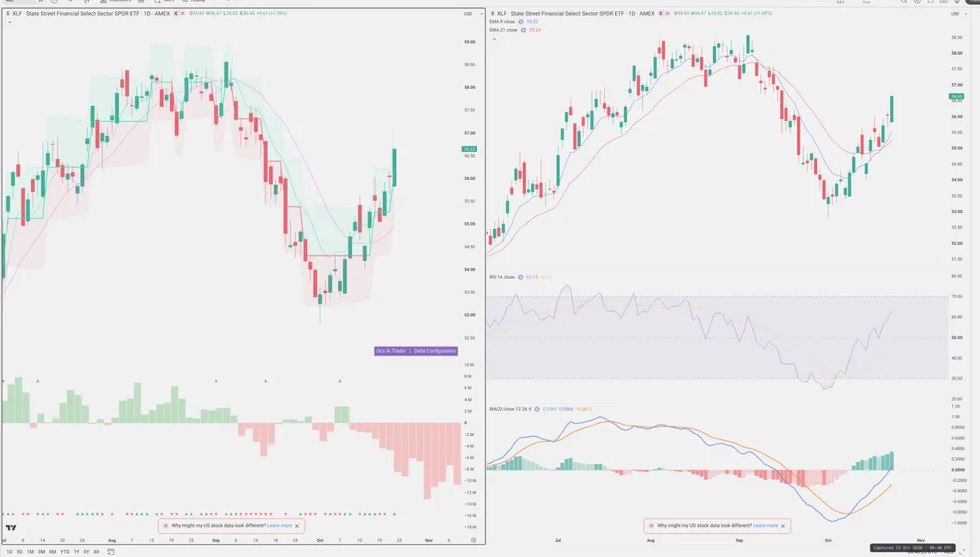This screenshot has height=557, width=980.
Task: Click the MACD close 12 26 9 legend
Action: pyautogui.click(x=510, y=408)
